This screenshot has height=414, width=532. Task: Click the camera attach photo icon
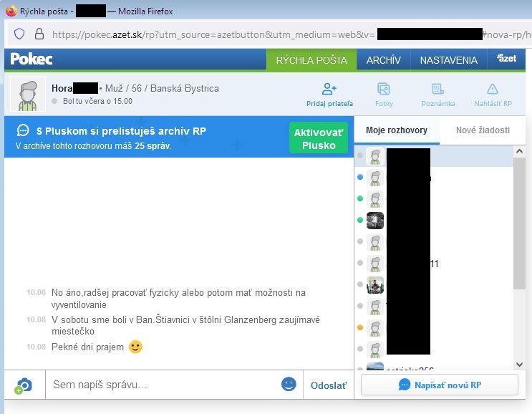24,385
